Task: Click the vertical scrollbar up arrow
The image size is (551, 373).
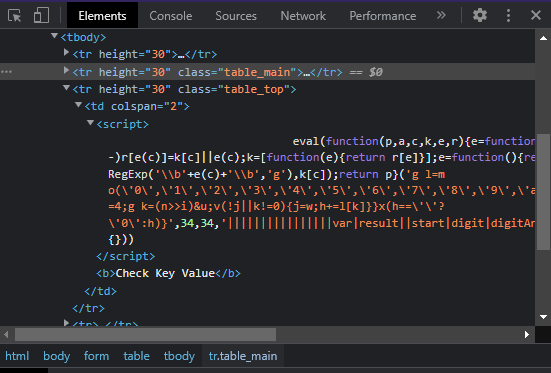Action: pos(543,38)
